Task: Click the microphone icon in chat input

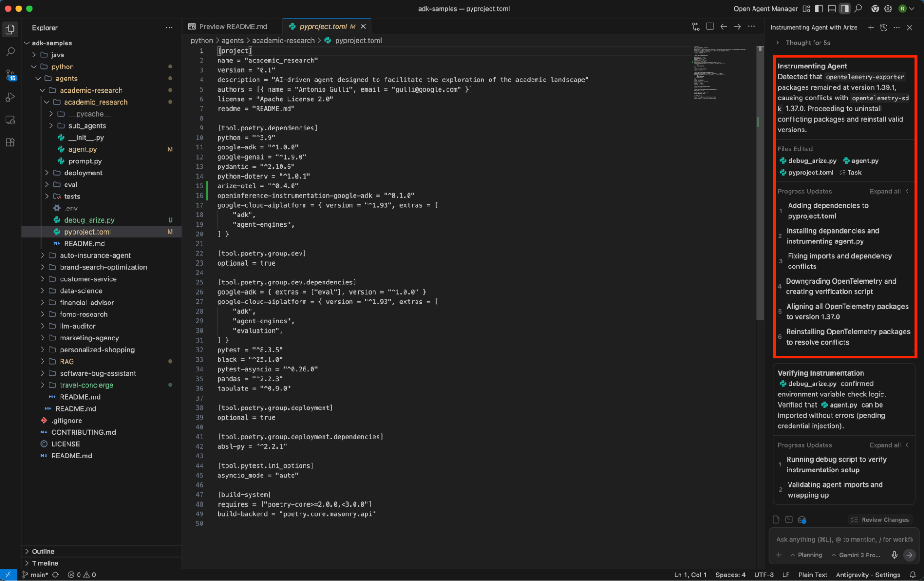Action: (x=894, y=555)
